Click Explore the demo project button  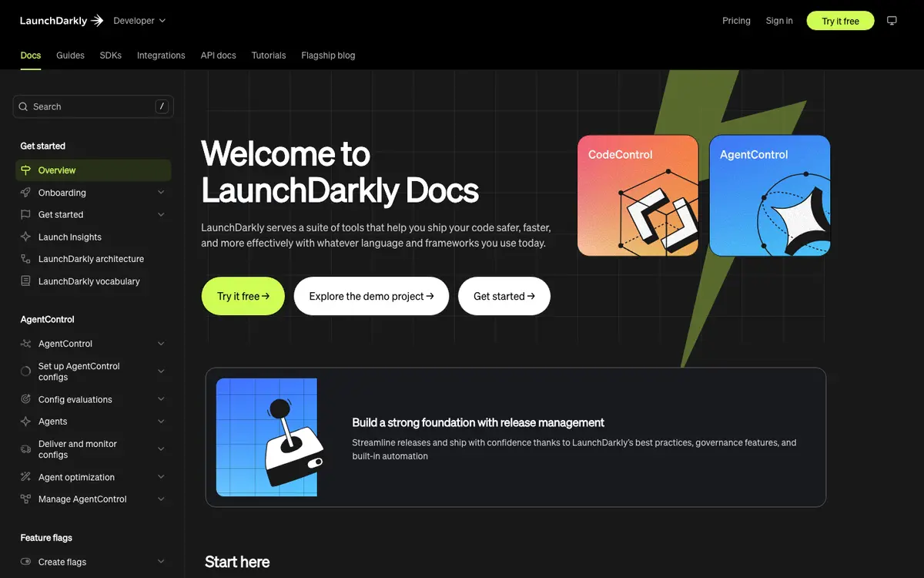click(371, 296)
